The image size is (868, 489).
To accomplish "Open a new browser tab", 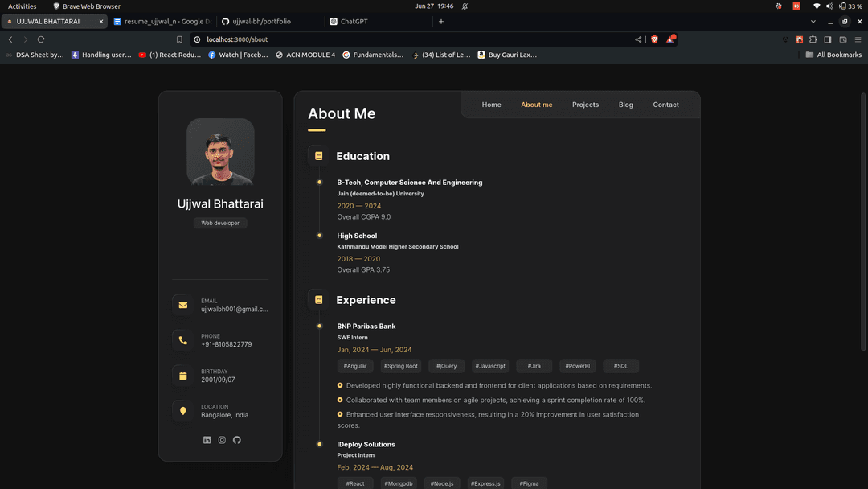I will pos(441,22).
